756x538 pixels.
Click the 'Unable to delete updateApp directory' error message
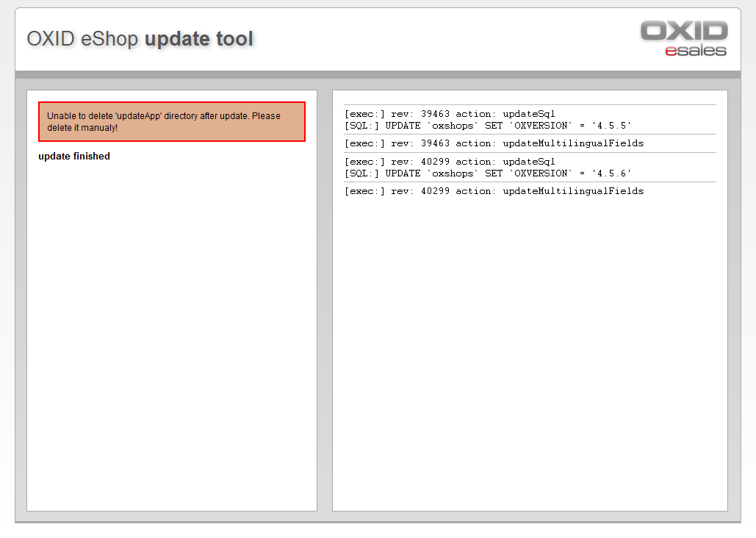[x=172, y=121]
